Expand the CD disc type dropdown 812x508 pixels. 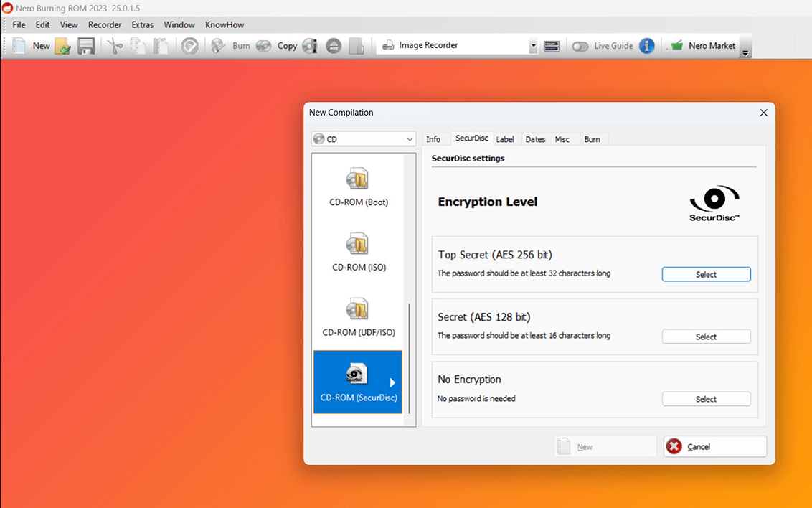pyautogui.click(x=364, y=138)
